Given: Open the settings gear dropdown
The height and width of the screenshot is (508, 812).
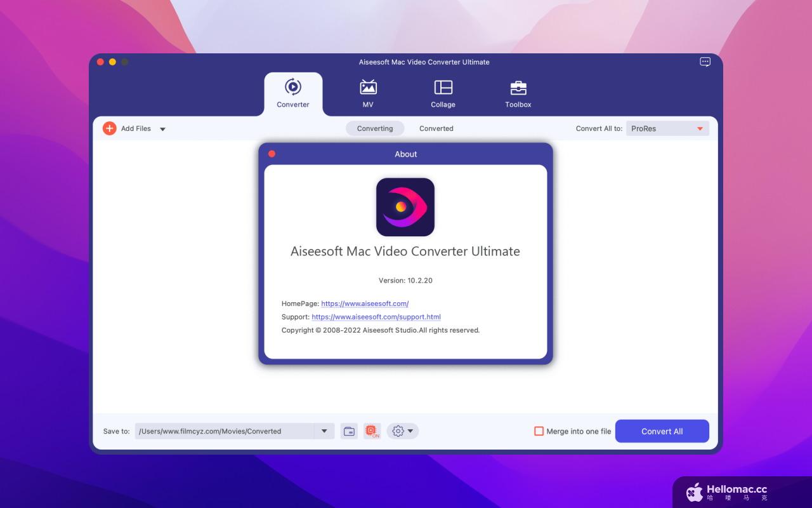Looking at the screenshot, I should pos(403,431).
